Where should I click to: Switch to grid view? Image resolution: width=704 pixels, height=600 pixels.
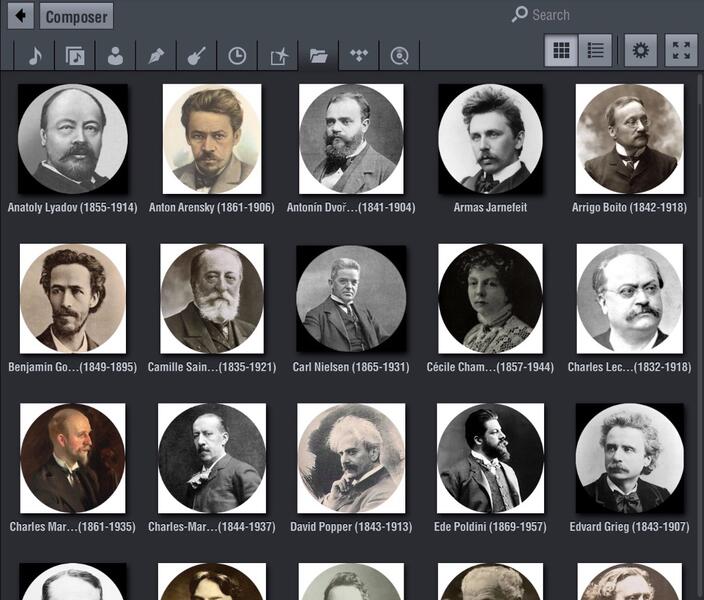click(x=561, y=50)
